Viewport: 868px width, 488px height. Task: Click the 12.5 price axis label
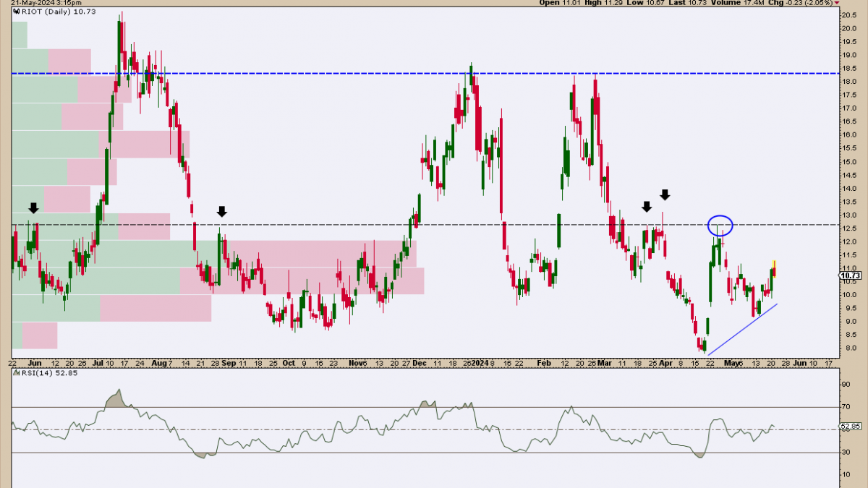pyautogui.click(x=849, y=228)
